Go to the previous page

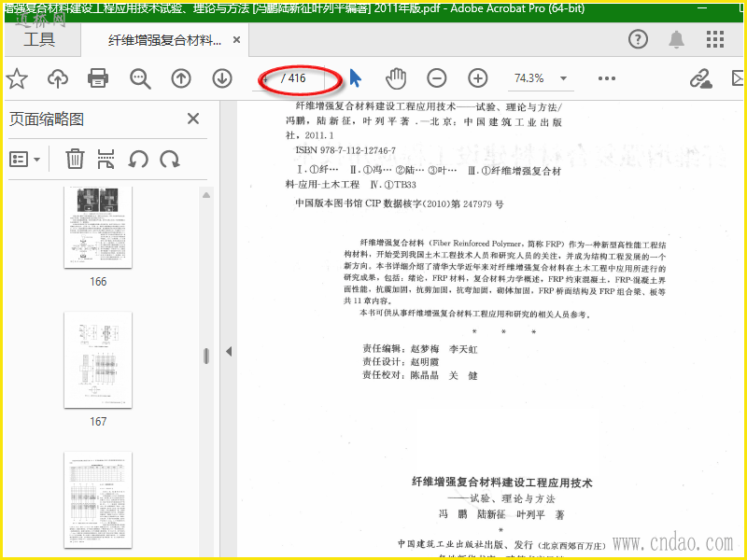[181, 78]
